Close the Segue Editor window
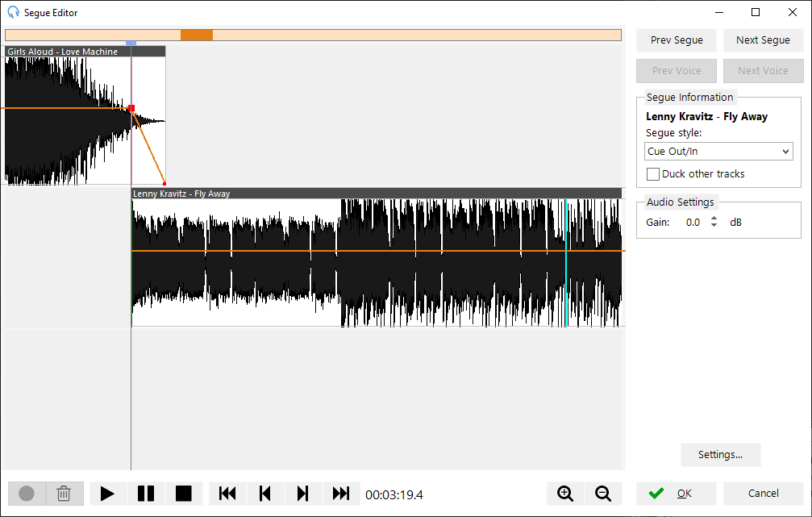Screen dimensions: 812x517 pyautogui.click(x=793, y=12)
